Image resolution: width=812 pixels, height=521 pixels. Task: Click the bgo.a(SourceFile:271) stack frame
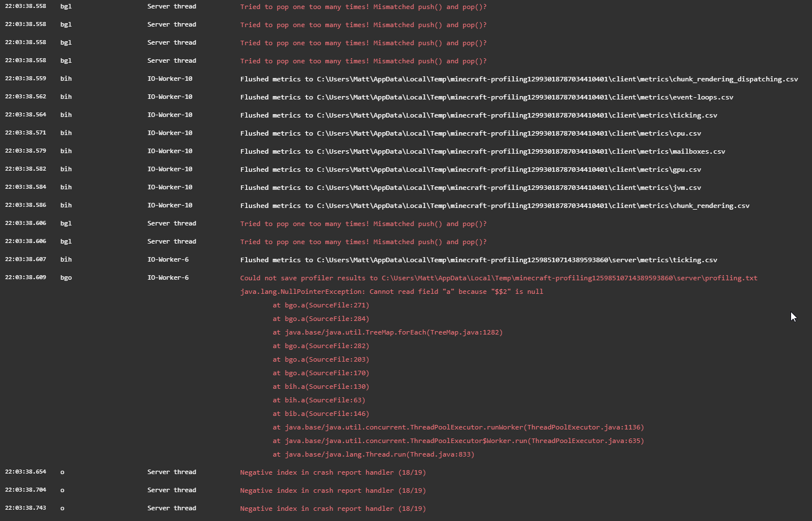pos(321,305)
